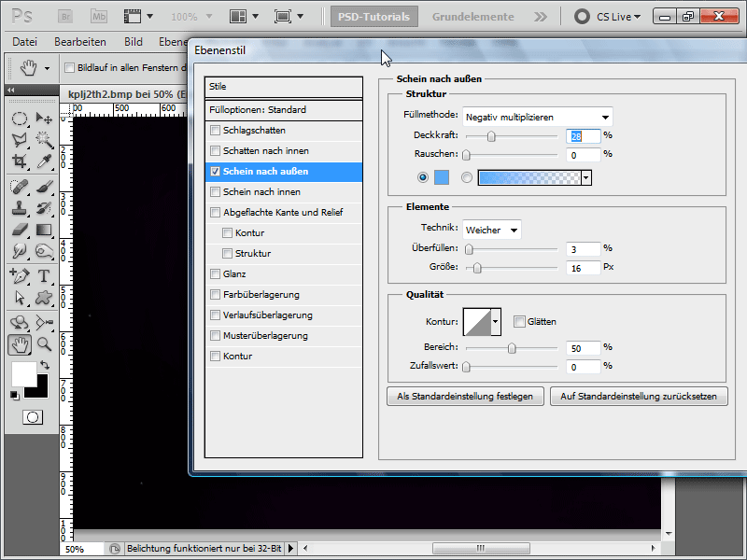
Task: Select the Sponge tool
Action: (44, 251)
